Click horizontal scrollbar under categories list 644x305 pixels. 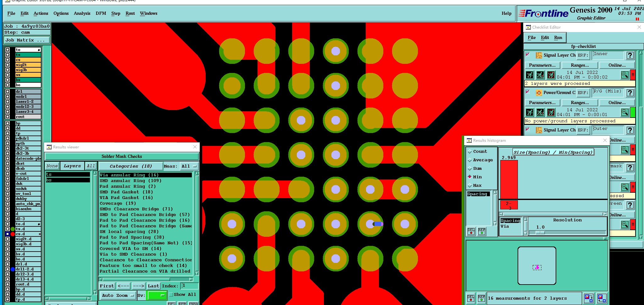click(x=146, y=279)
